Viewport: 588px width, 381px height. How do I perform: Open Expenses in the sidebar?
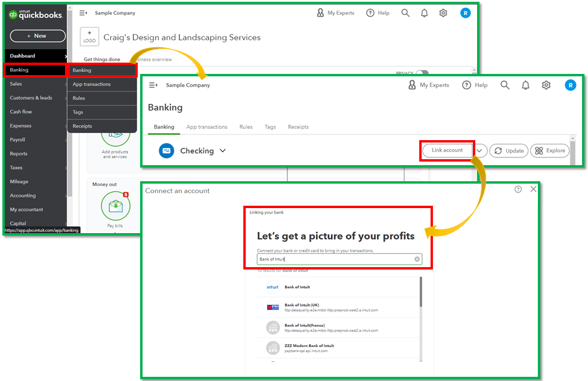(36, 126)
